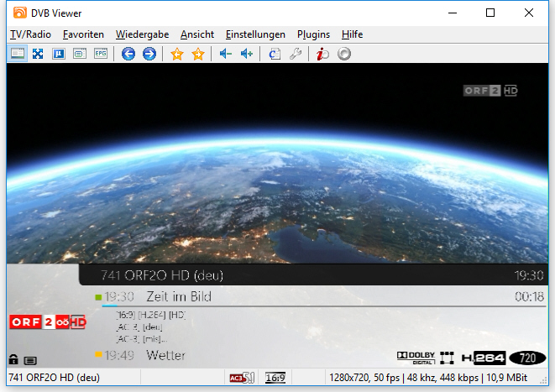Minimize the DVB Viewer window
The height and width of the screenshot is (392, 555).
click(x=453, y=13)
